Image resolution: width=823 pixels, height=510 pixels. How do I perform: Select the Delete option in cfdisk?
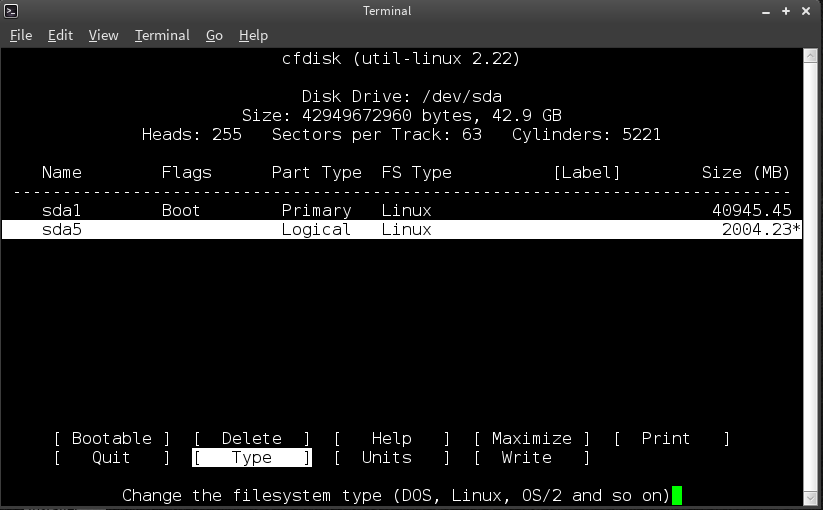(x=252, y=439)
